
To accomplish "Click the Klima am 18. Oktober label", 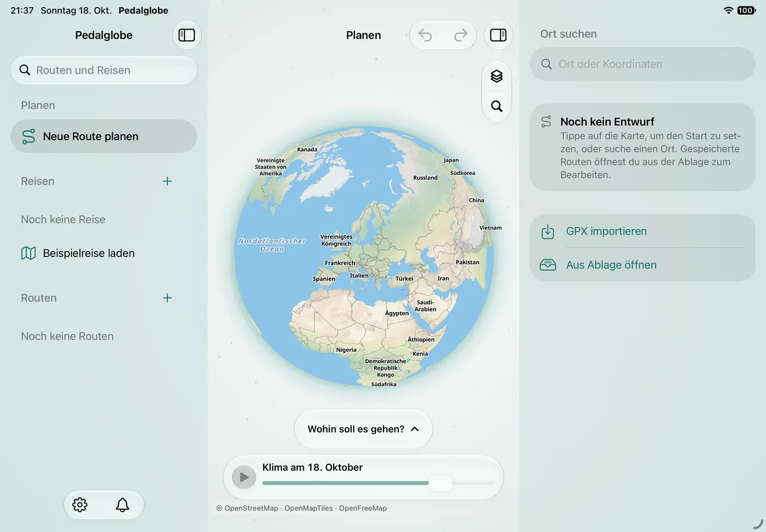I will (x=312, y=467).
